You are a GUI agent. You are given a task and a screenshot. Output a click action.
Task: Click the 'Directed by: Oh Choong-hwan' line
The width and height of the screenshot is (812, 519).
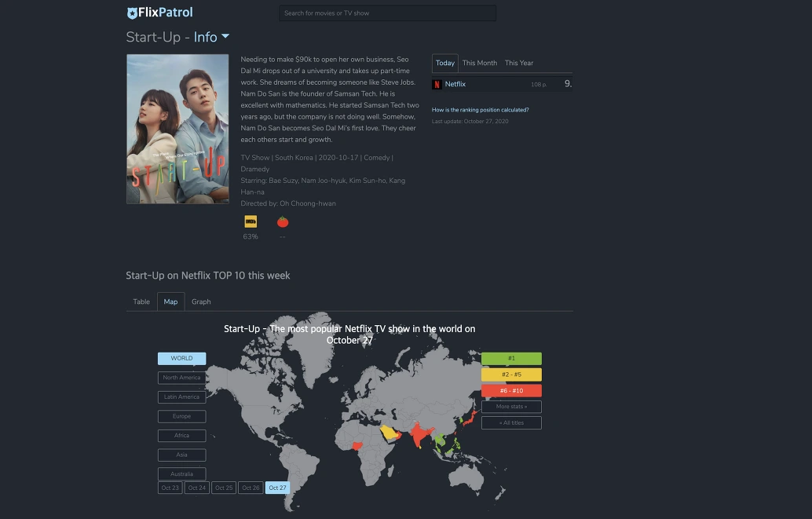[288, 203]
